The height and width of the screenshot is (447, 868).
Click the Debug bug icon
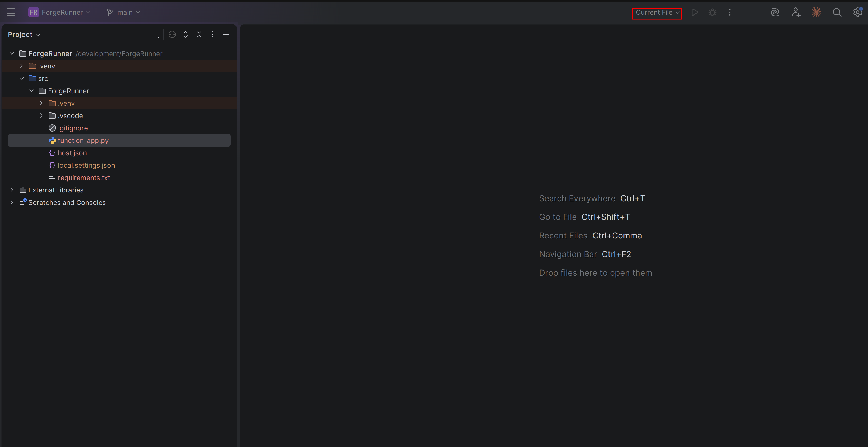[x=712, y=12]
